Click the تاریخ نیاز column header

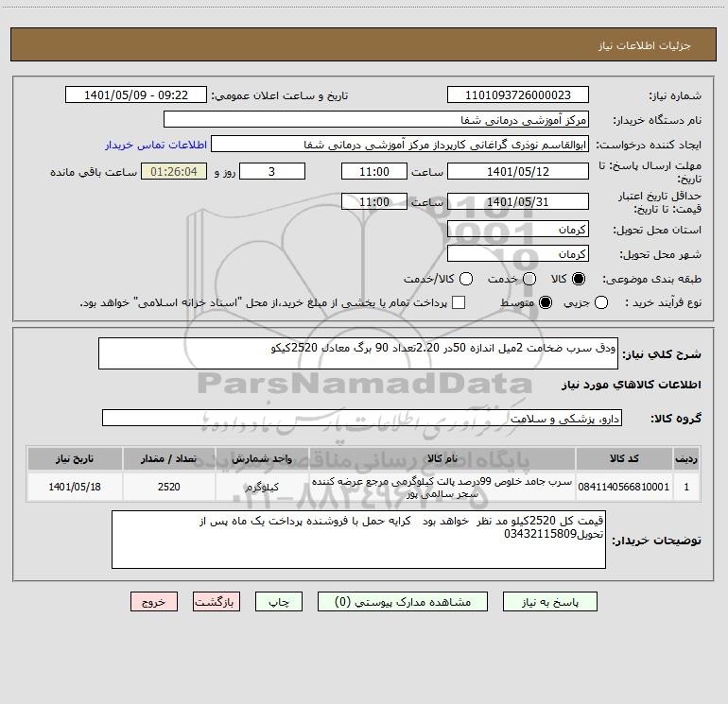(75, 459)
